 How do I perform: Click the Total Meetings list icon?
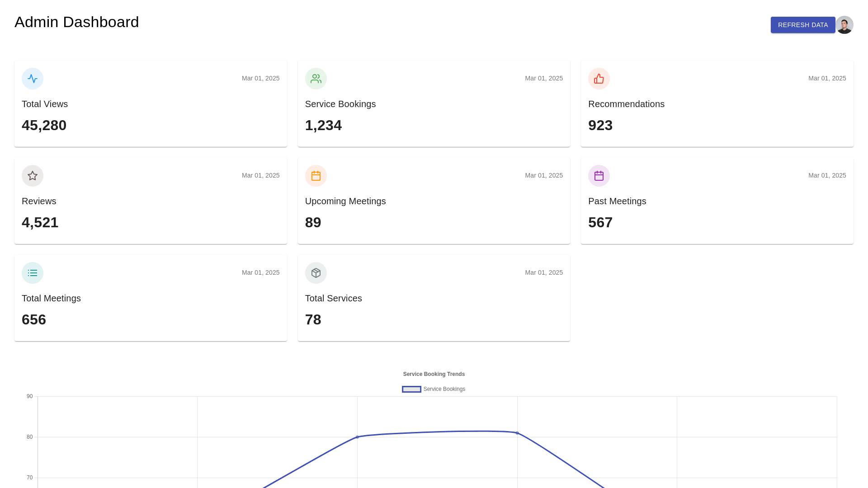[33, 273]
